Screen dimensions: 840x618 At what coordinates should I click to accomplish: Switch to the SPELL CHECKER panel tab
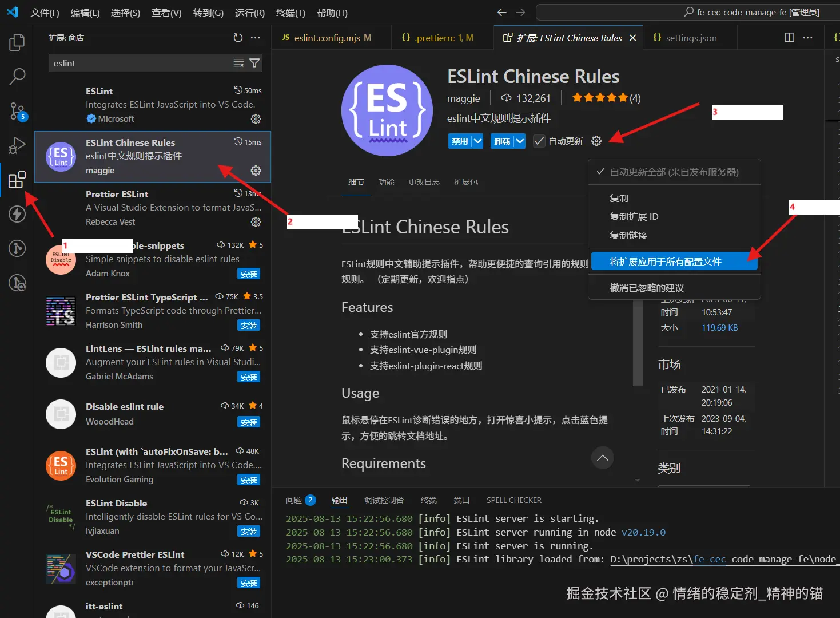pyautogui.click(x=513, y=500)
